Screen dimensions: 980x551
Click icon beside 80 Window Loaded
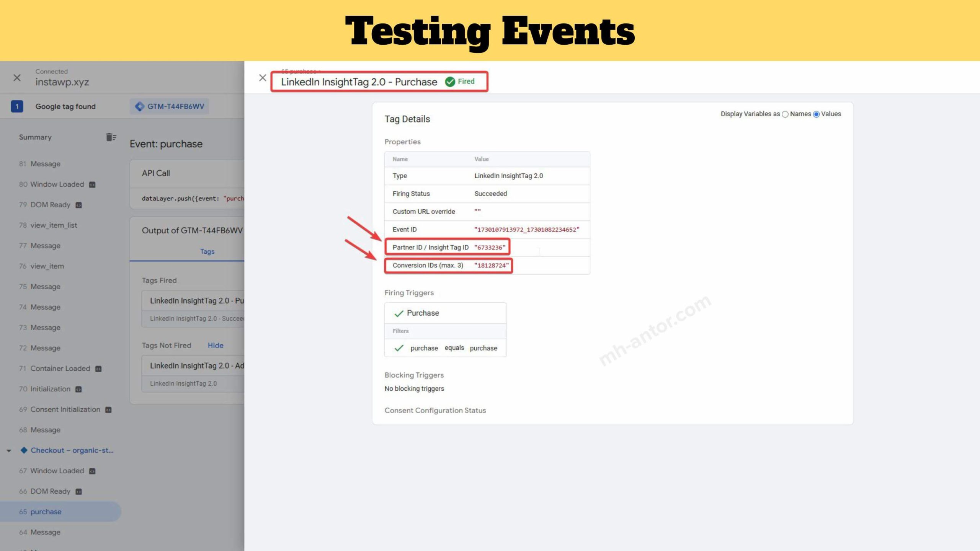pyautogui.click(x=92, y=184)
